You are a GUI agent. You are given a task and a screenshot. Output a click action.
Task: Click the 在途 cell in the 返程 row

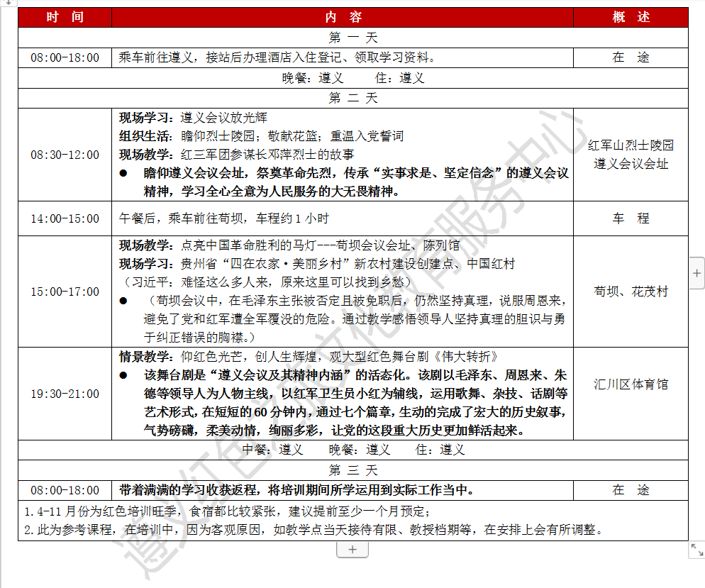tap(631, 490)
